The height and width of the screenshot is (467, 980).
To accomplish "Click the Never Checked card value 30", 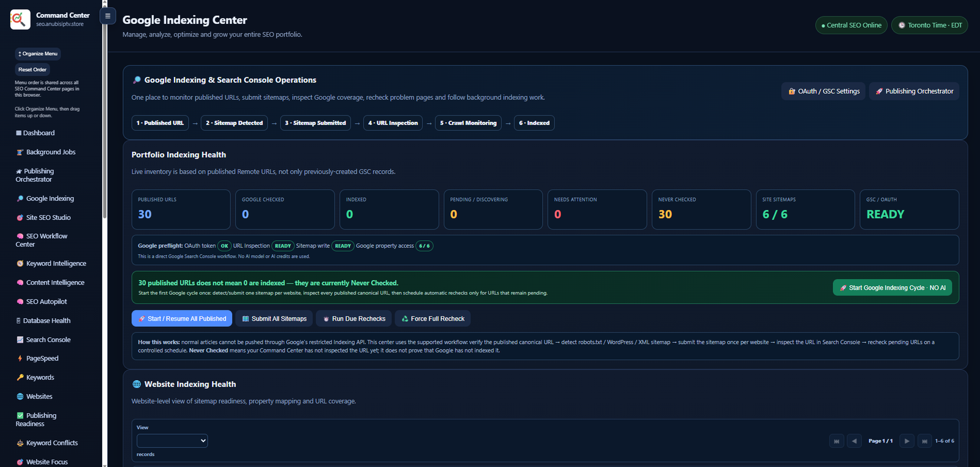I will coord(665,214).
